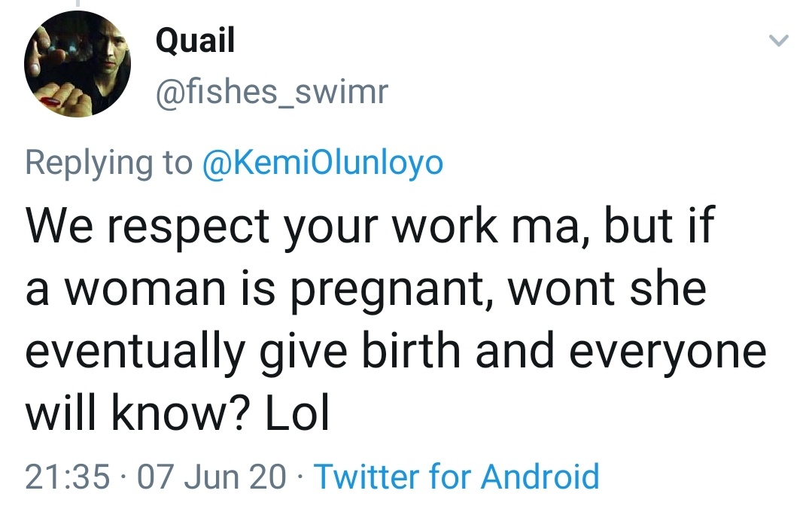Click the thread connector line above the avatar
The image size is (812, 518).
[x=77, y=4]
